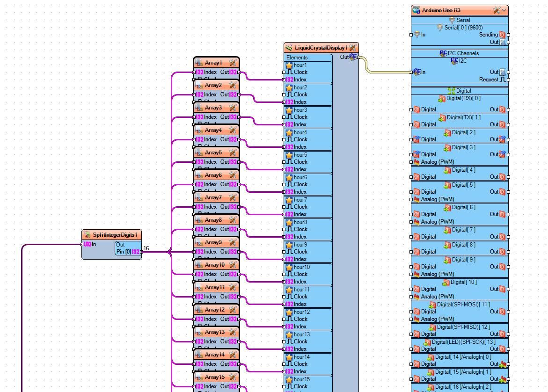Click the I2C Out pin icon on Arduino
The height and width of the screenshot is (392, 548).
tap(501, 72)
